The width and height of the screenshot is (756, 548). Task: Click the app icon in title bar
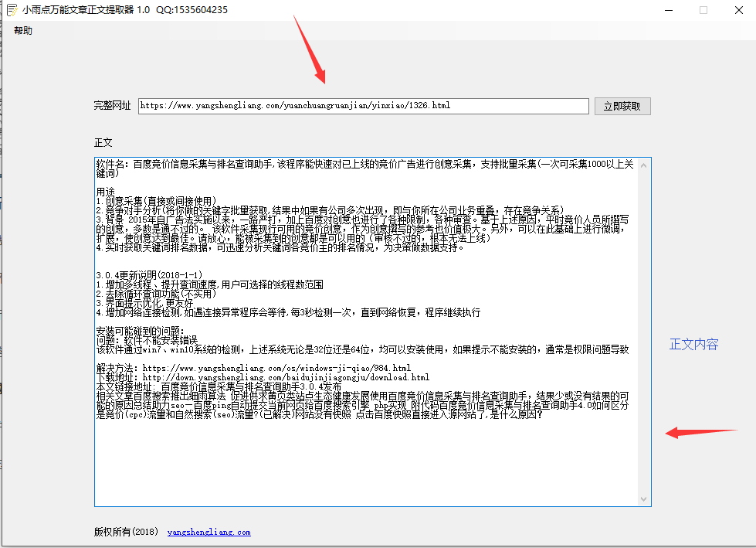(12, 9)
